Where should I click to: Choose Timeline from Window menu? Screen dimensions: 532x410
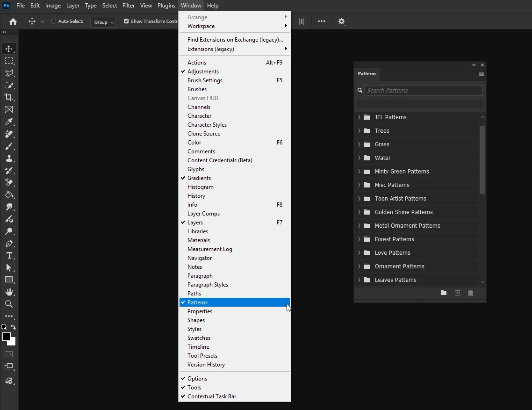tap(235, 346)
